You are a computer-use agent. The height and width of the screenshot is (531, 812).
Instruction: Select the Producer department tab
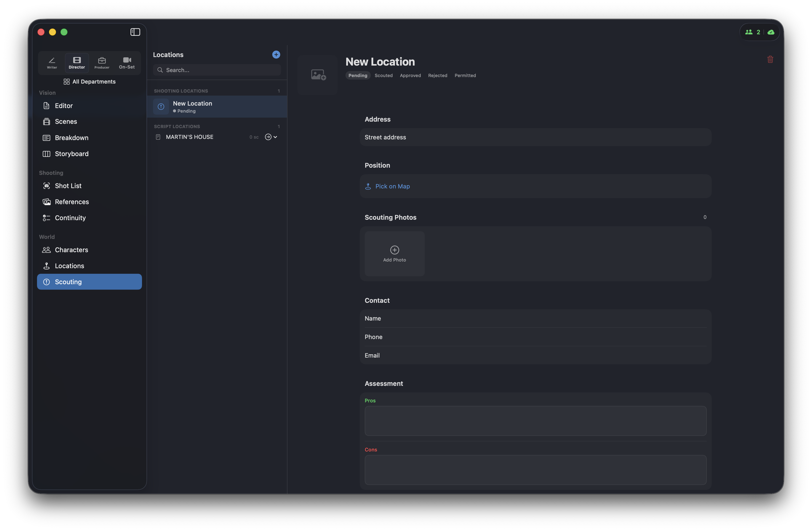click(x=102, y=63)
